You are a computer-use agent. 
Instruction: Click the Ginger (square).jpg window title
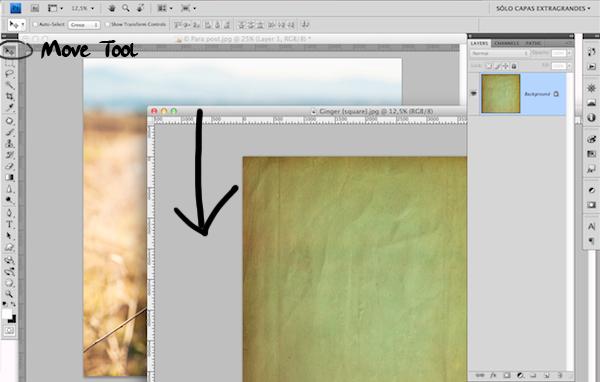click(x=376, y=111)
